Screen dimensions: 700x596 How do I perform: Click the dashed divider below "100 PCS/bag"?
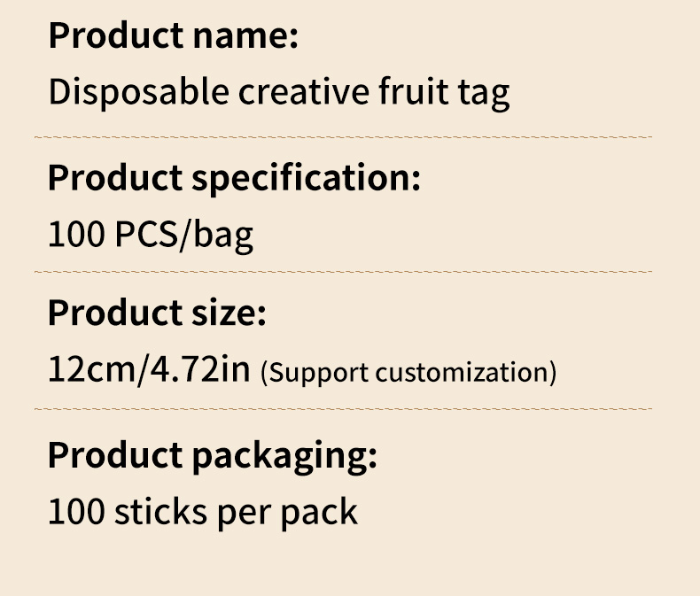click(342, 272)
